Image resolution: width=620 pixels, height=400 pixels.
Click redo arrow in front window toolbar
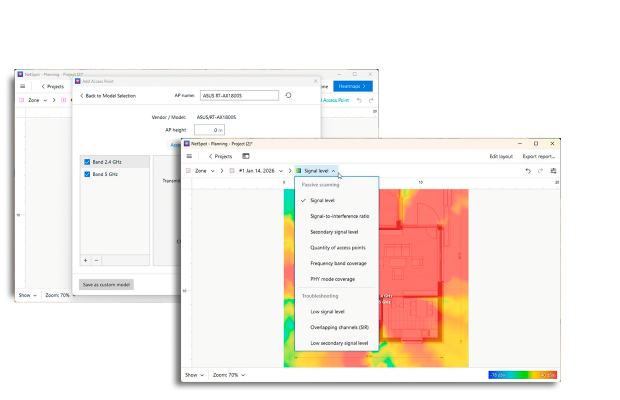coord(541,171)
